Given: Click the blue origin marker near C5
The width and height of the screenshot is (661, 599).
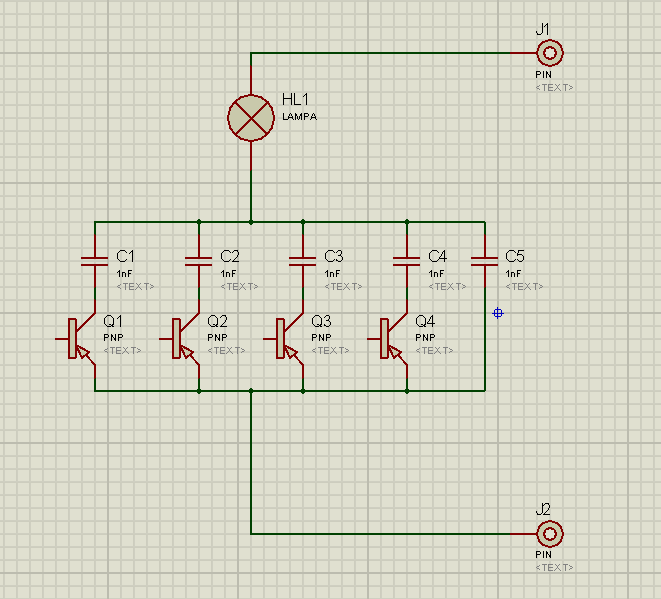Looking at the screenshot, I should [497, 314].
